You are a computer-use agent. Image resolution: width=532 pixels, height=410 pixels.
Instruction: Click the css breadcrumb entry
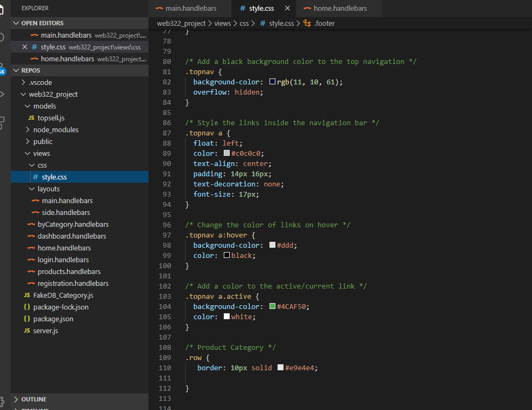click(x=244, y=24)
